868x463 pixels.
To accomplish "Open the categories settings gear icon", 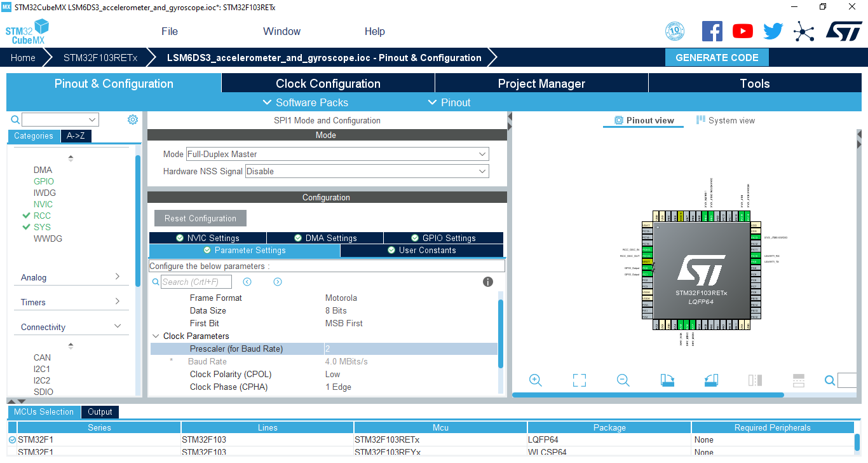I will click(133, 120).
